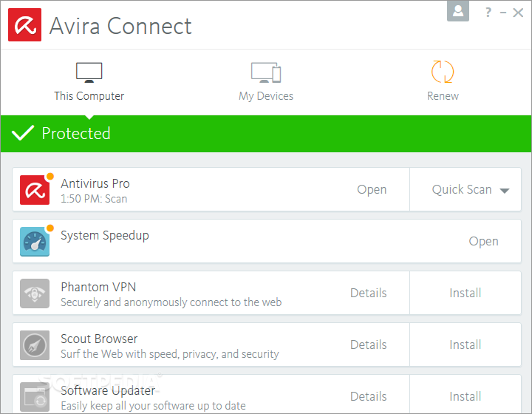Open the user account profile icon

(458, 11)
